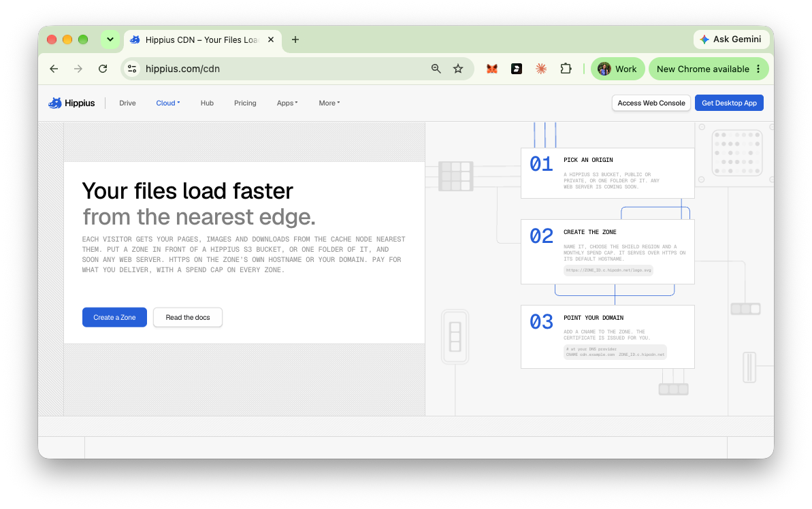Open a new tab with the plus button
Image resolution: width=812 pixels, height=509 pixels.
(295, 40)
